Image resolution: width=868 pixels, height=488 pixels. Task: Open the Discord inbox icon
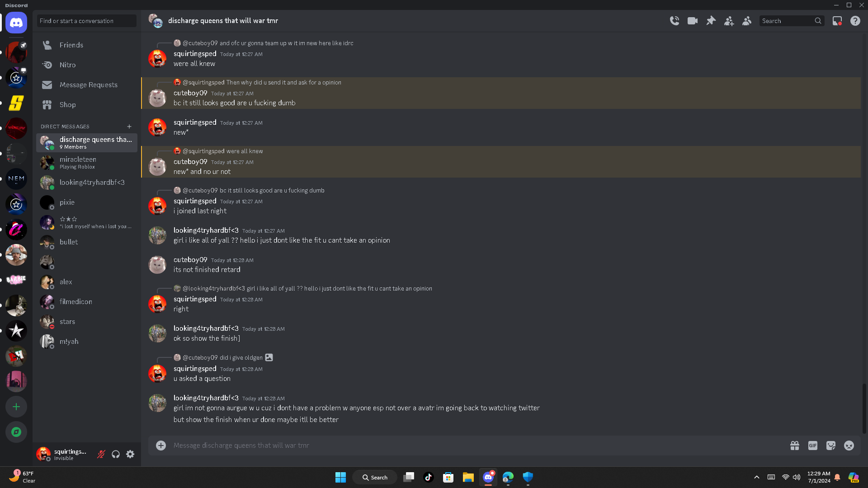(x=837, y=21)
